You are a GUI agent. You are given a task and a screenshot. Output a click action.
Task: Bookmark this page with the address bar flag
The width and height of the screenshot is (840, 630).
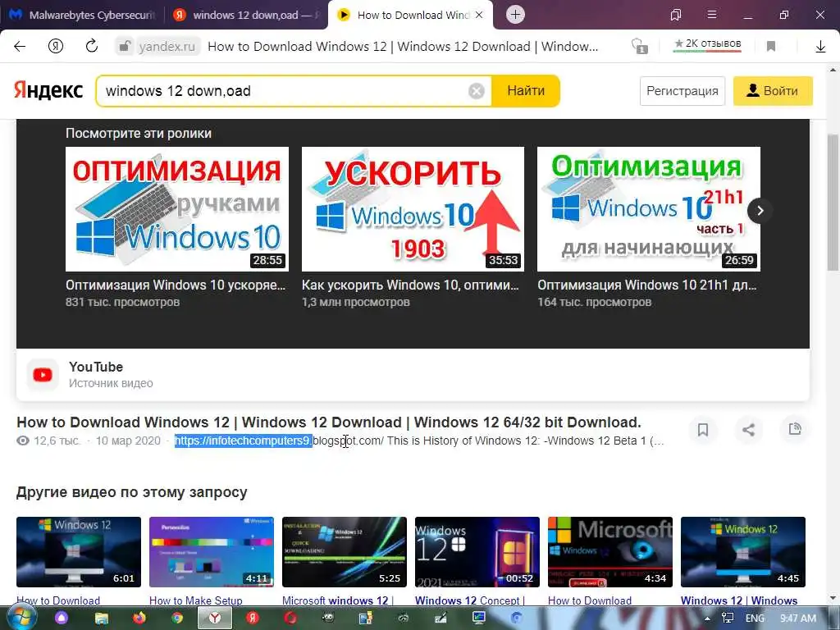(771, 47)
